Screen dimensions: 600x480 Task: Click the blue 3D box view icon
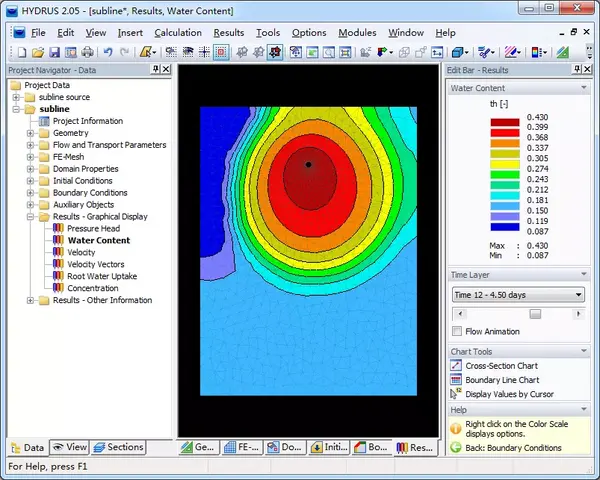[457, 52]
